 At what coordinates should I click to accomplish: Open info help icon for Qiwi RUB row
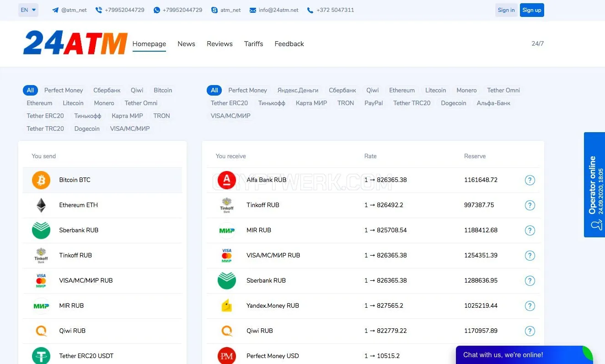530,331
